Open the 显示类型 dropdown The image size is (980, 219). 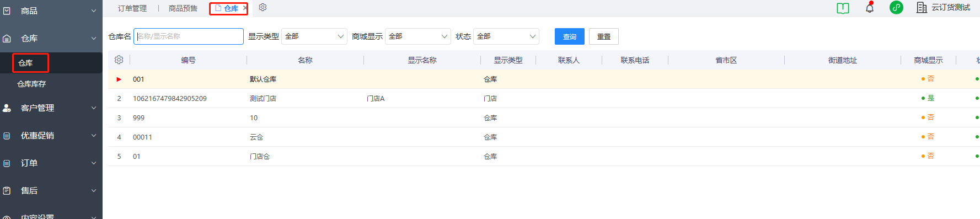tap(314, 36)
